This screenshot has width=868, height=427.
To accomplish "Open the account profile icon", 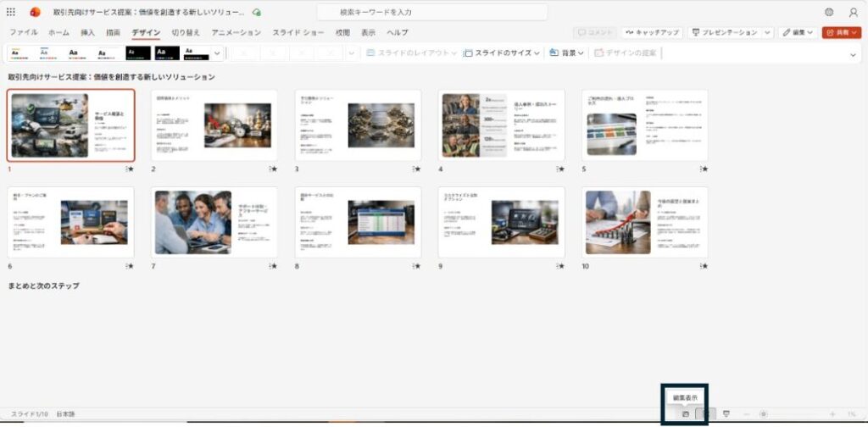I will [853, 12].
